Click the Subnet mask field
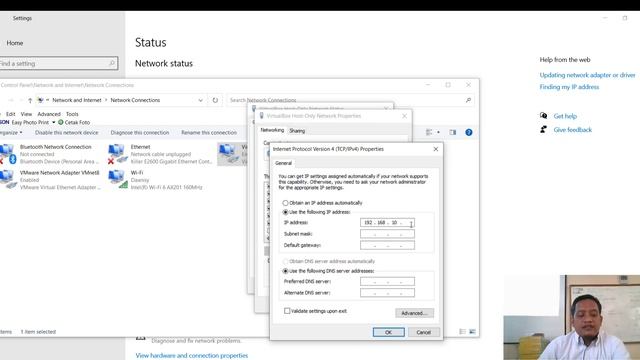 [x=387, y=234]
